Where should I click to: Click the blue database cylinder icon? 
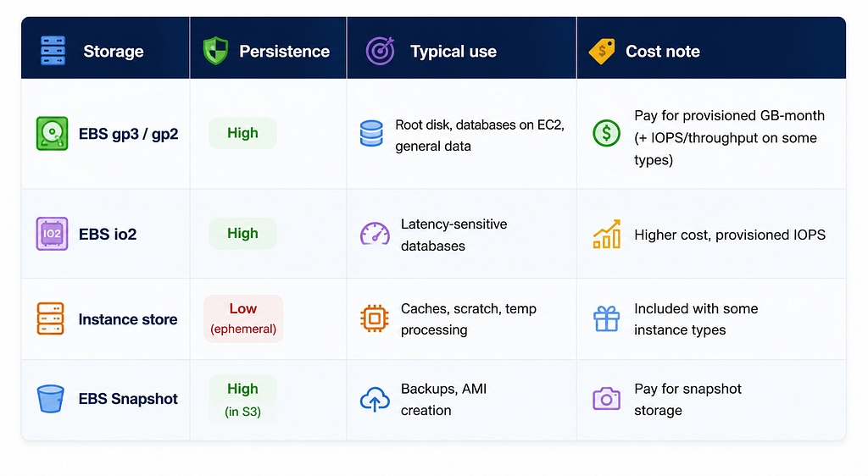click(371, 133)
